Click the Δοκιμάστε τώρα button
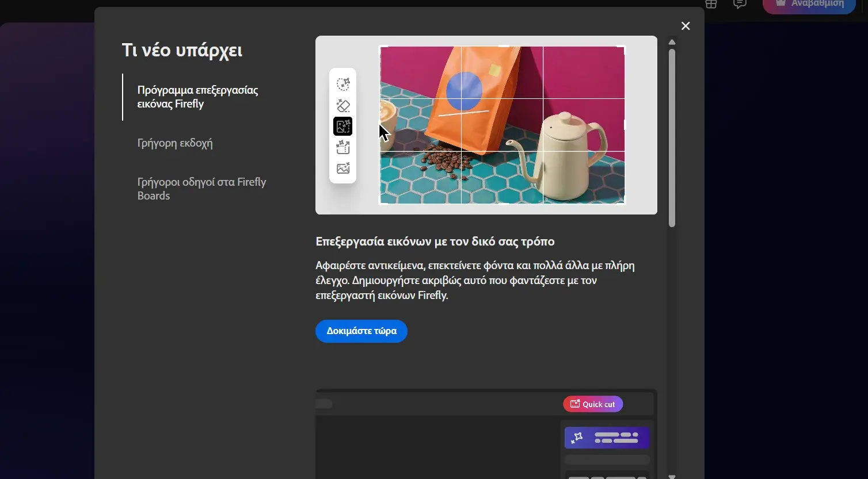Screen dimensions: 868x479 (361, 331)
